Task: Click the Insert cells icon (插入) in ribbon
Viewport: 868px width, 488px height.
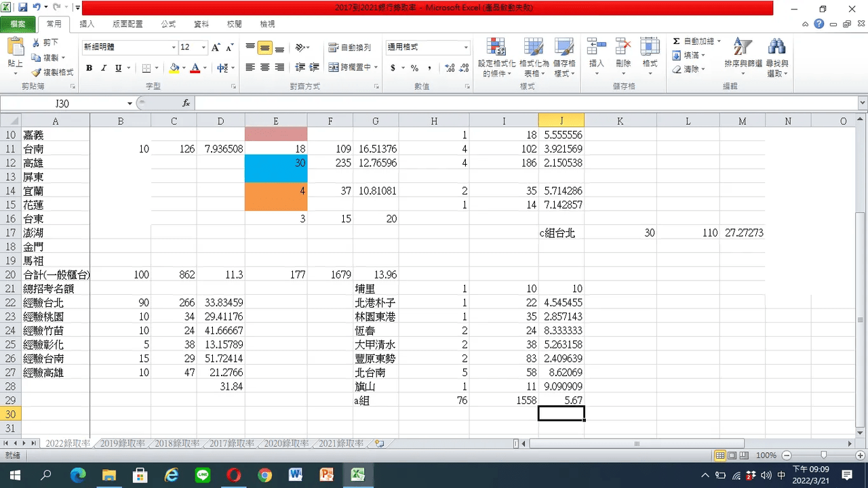Action: pyautogui.click(x=597, y=47)
